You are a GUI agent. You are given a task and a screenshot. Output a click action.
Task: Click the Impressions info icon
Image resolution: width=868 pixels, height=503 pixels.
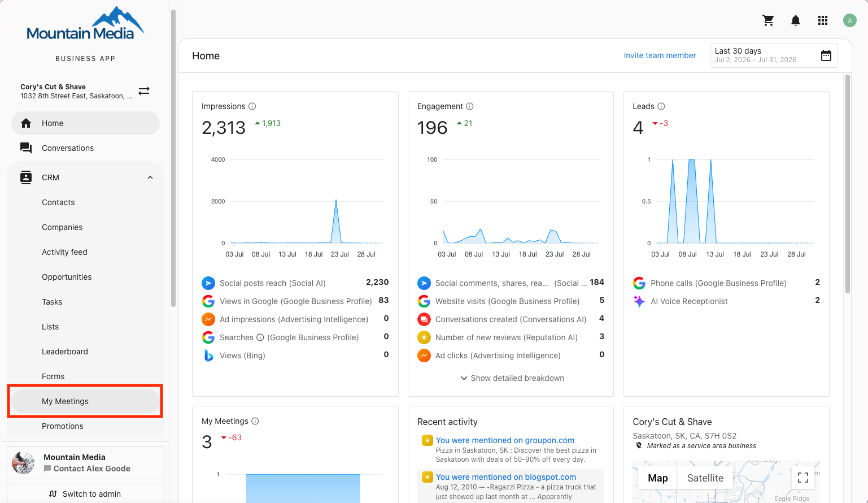coord(252,106)
